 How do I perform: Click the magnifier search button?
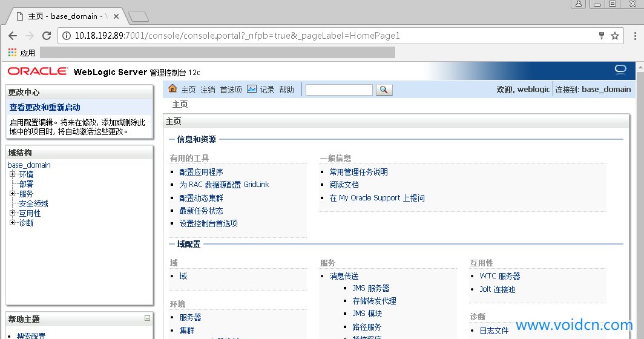coord(384,90)
